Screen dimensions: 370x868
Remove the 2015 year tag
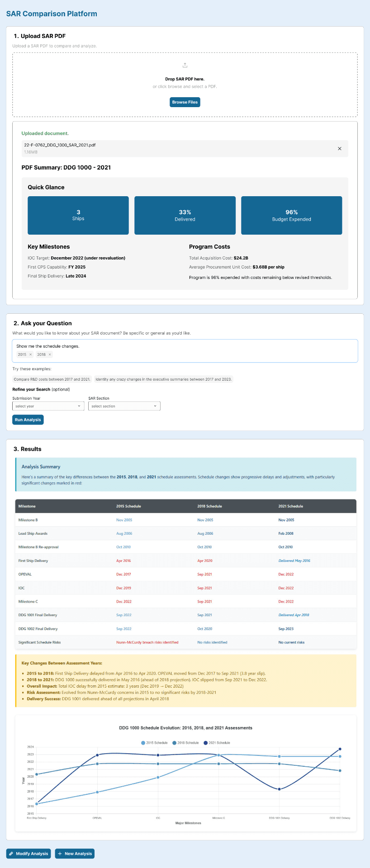[x=31, y=354]
